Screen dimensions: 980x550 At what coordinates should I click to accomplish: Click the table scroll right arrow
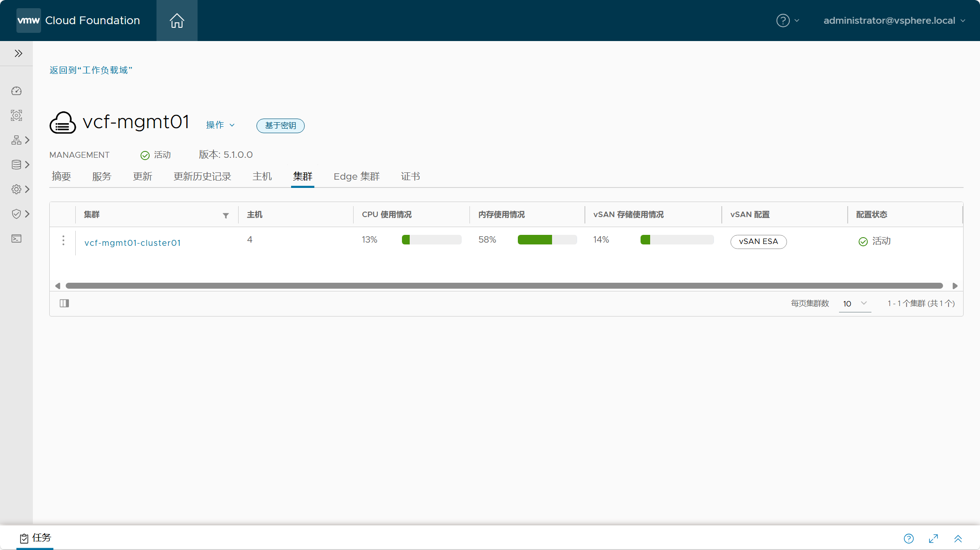coord(955,286)
